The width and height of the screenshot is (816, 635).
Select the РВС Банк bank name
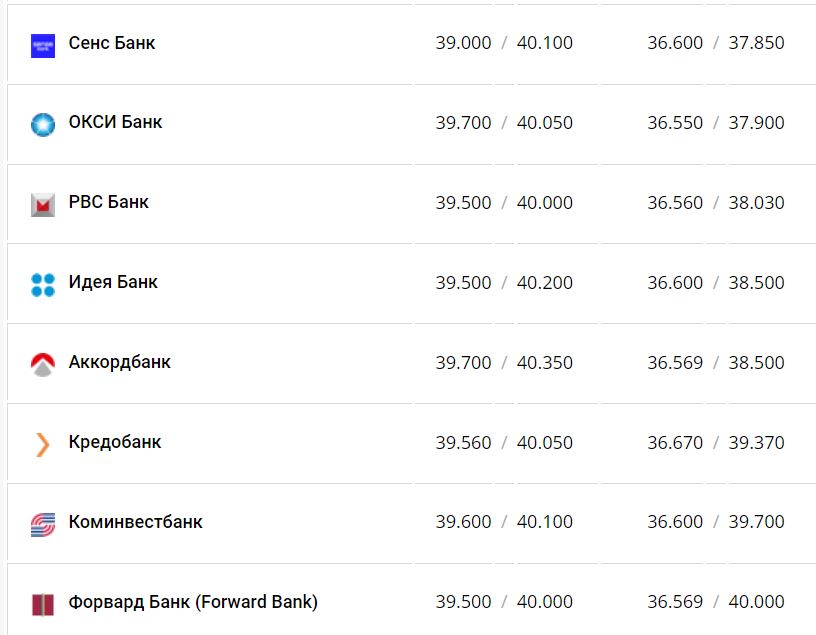[108, 202]
